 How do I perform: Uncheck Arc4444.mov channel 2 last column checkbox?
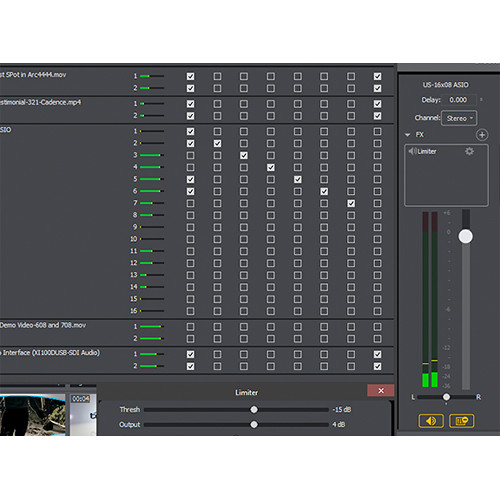coord(377,88)
